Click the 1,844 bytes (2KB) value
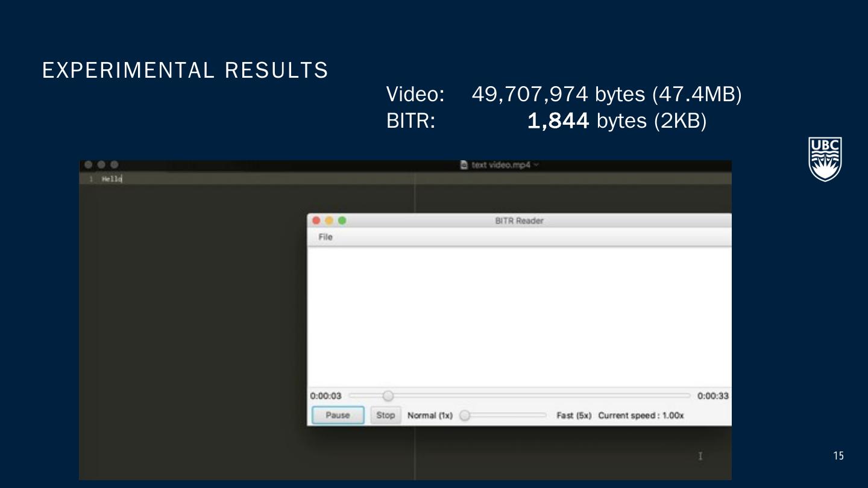This screenshot has height=488, width=868. [x=617, y=121]
